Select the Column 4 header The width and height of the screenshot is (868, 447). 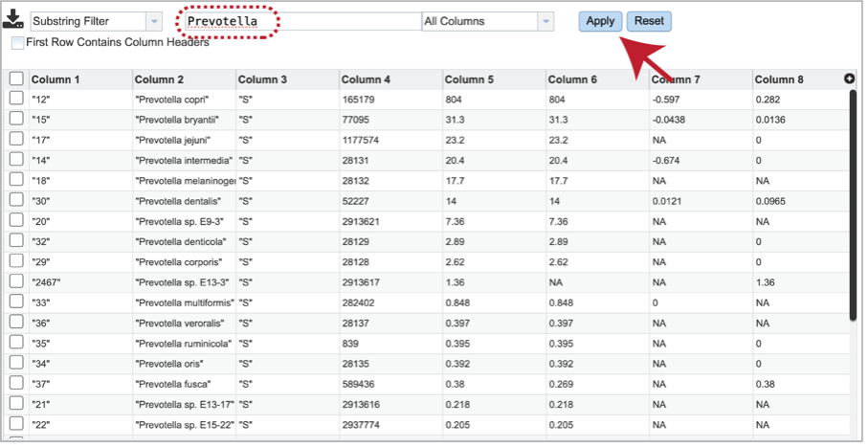(366, 79)
